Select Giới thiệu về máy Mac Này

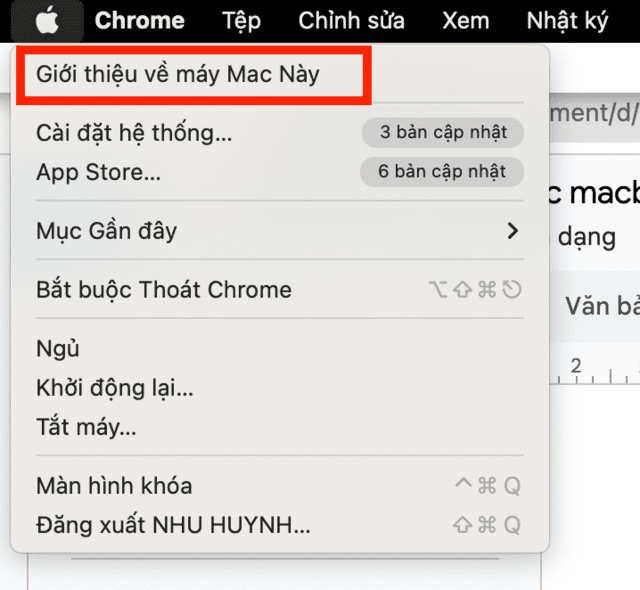(280, 74)
